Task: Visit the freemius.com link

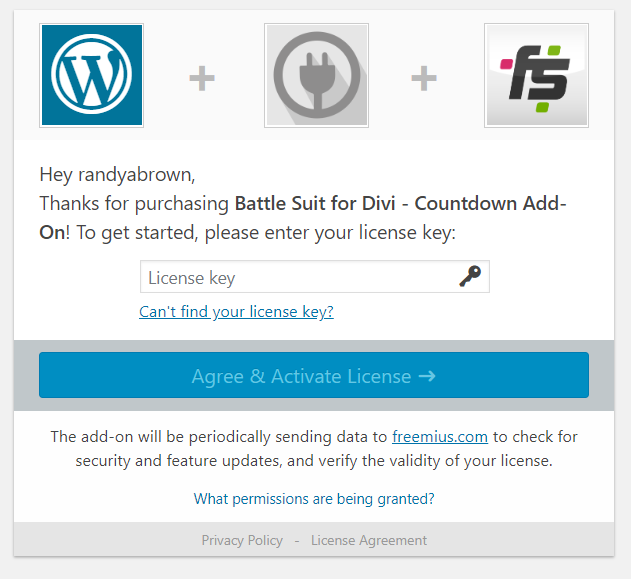Action: 440,436
